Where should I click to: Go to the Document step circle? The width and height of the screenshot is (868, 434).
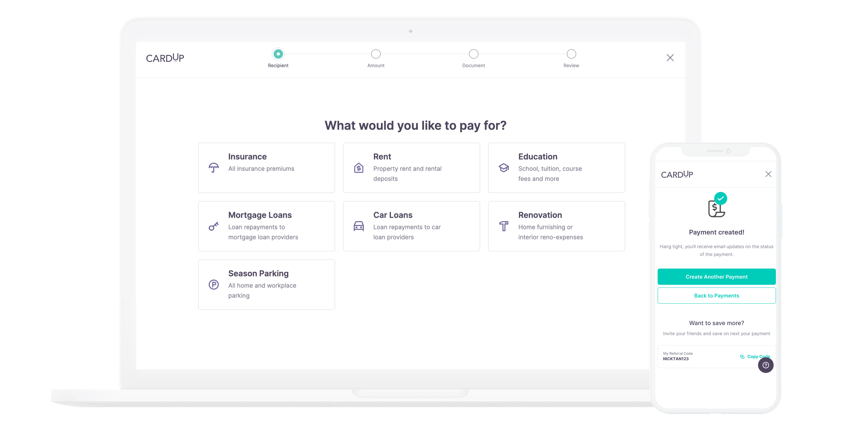[473, 54]
